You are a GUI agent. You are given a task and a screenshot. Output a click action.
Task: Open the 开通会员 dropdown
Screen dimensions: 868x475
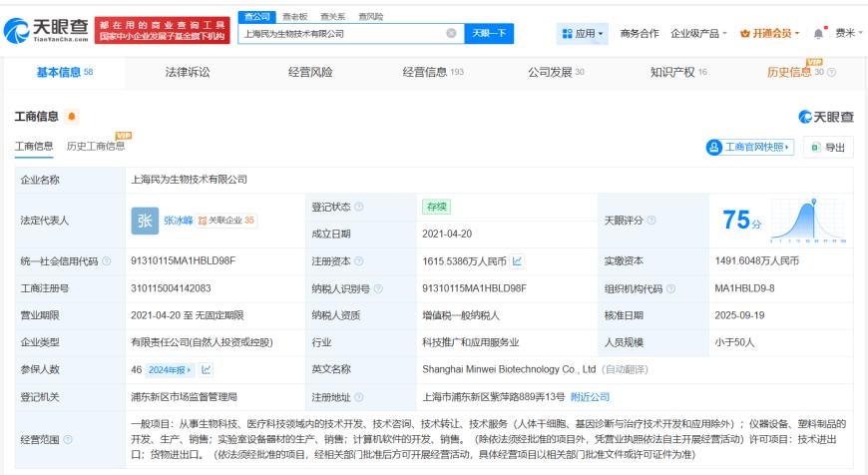coord(770,34)
